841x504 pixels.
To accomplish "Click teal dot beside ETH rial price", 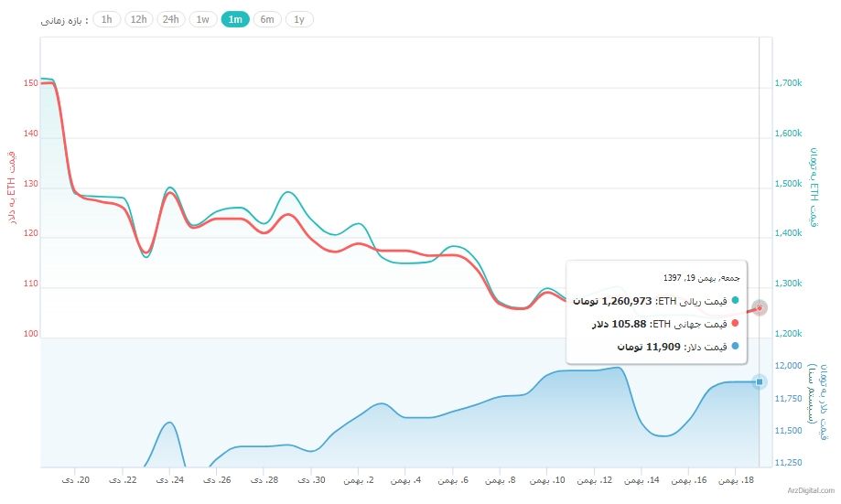I will coord(735,300).
